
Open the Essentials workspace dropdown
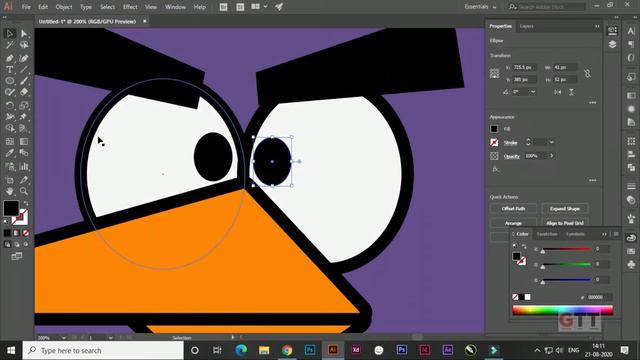[x=480, y=7]
